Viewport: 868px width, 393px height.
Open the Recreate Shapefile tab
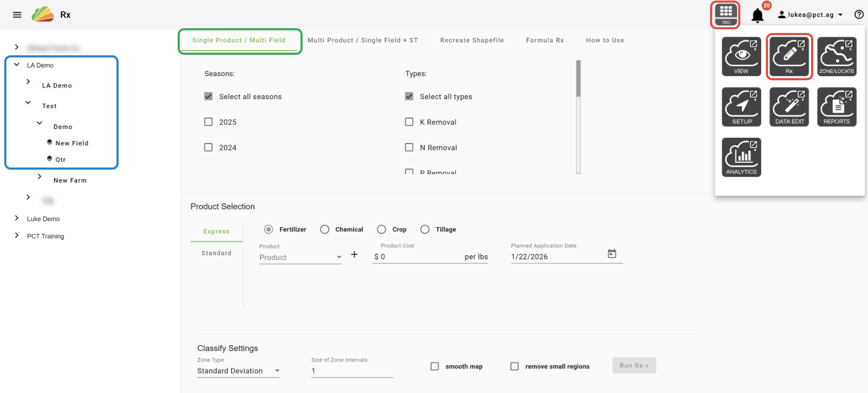pos(472,40)
